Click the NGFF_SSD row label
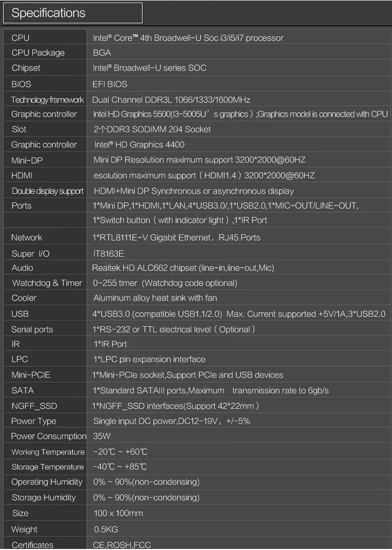The width and height of the screenshot is (392, 550). tap(34, 406)
